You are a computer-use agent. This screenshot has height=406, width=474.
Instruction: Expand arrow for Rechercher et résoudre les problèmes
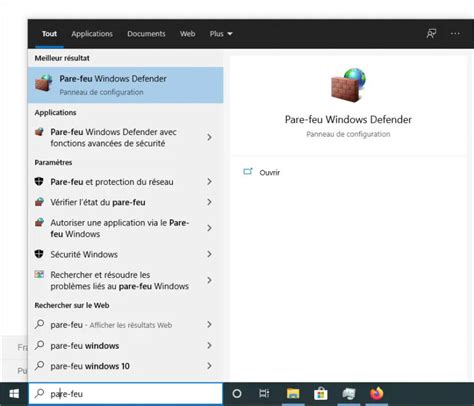209,280
